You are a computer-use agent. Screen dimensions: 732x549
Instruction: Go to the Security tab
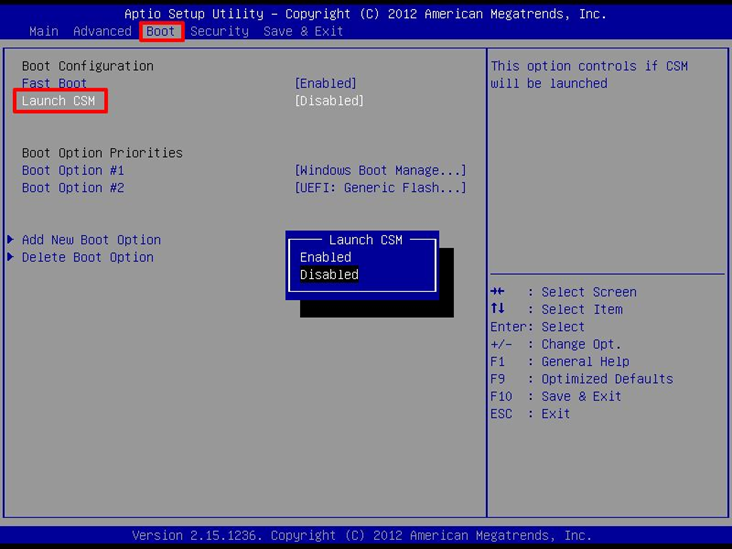[x=219, y=31]
